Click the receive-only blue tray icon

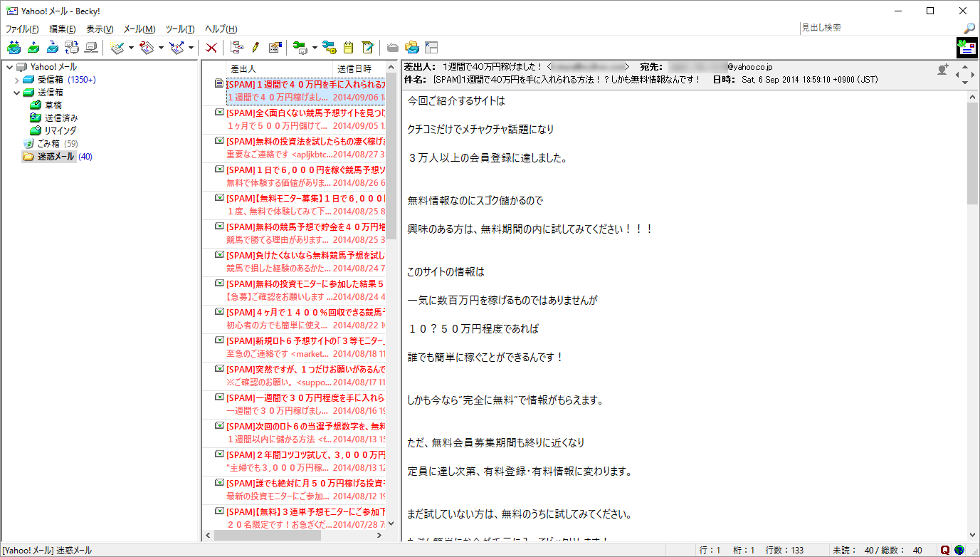click(x=53, y=48)
